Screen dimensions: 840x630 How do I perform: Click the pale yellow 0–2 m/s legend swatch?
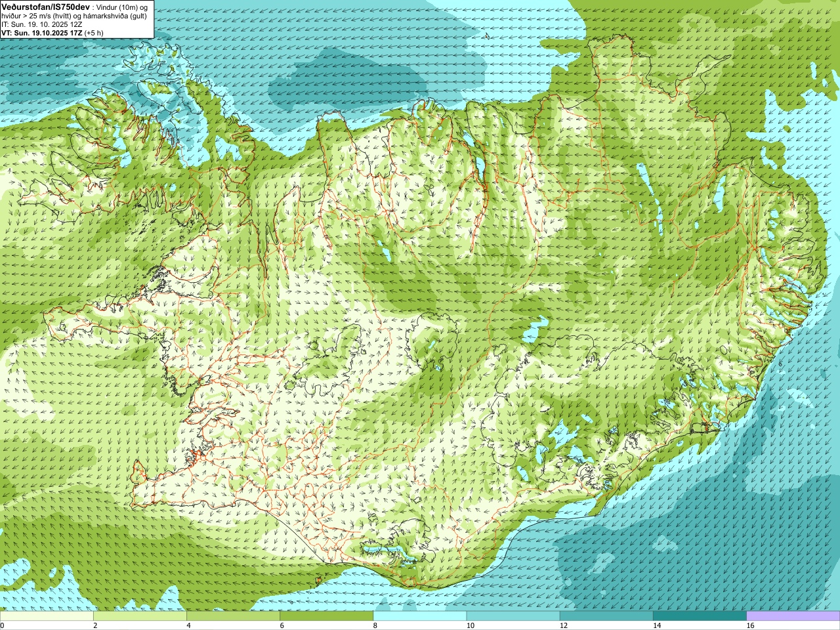(47, 616)
